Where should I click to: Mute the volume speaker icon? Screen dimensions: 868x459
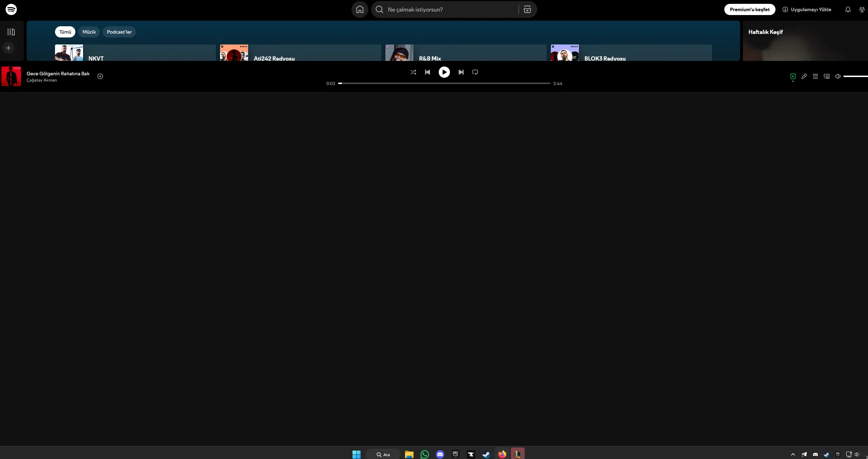tap(838, 76)
